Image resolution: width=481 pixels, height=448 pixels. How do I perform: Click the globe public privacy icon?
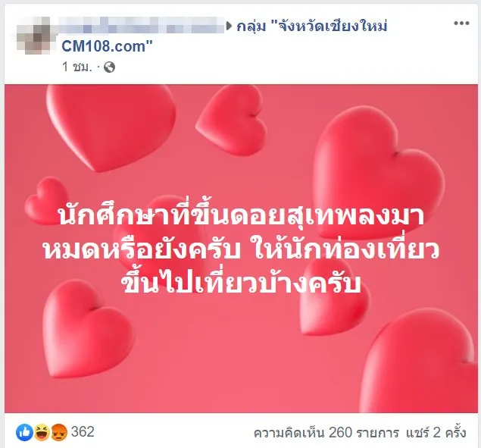coord(110,67)
